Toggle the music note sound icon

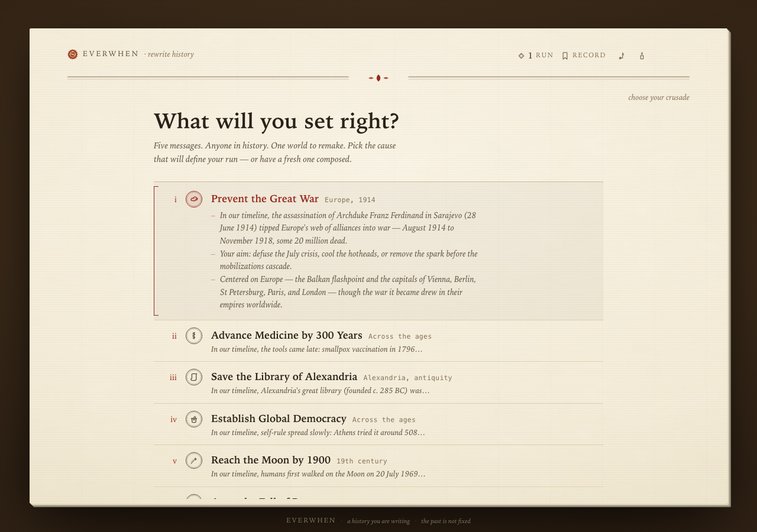pos(622,56)
